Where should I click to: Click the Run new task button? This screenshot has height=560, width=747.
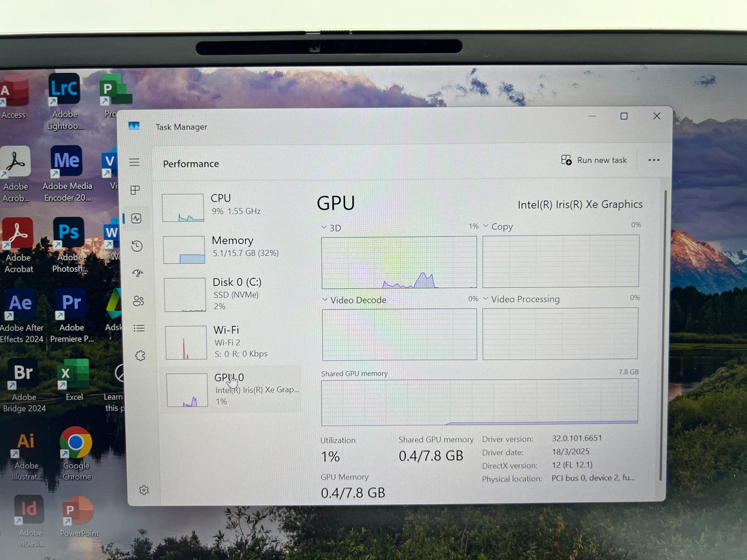tap(594, 160)
